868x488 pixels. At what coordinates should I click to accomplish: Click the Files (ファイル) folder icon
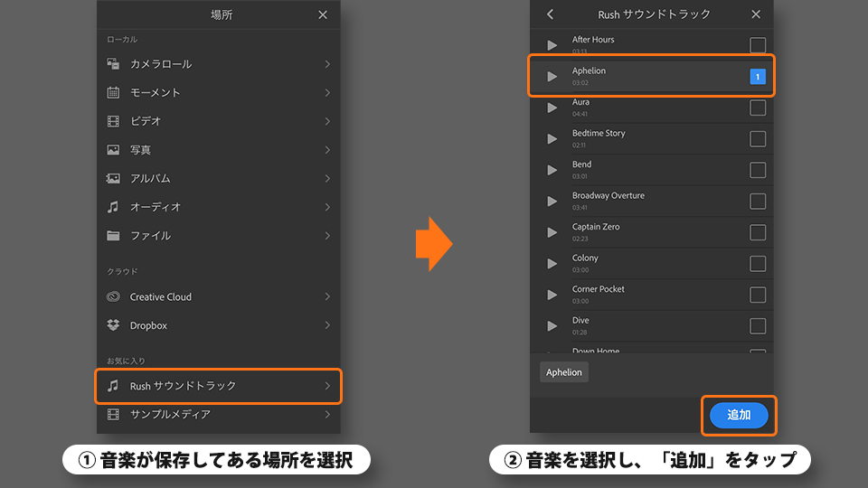[113, 236]
